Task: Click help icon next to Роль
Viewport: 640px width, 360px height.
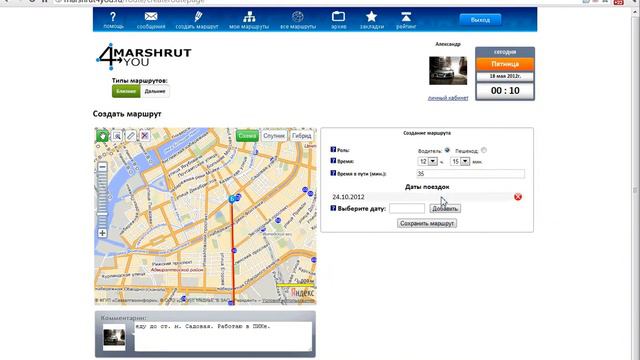Action: click(333, 150)
